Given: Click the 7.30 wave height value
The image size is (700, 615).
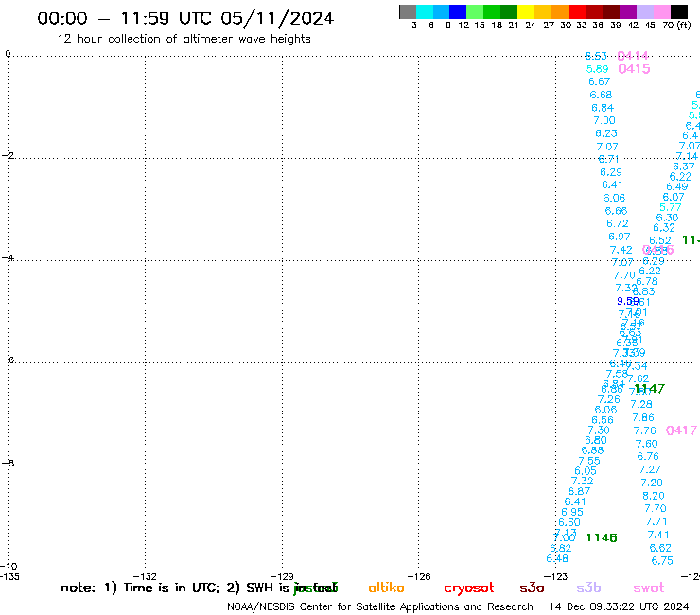Looking at the screenshot, I should [599, 430].
